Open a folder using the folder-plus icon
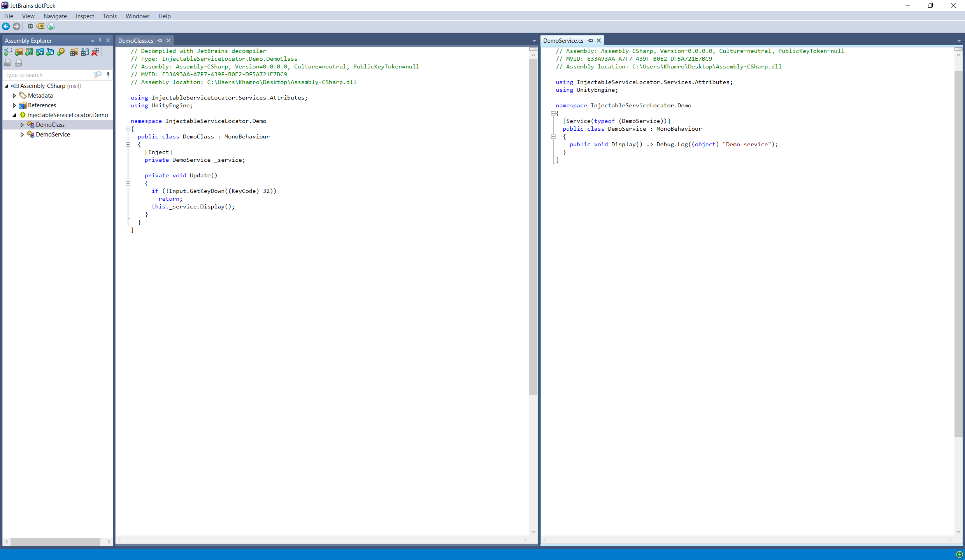Image resolution: width=965 pixels, height=560 pixels. (x=19, y=52)
